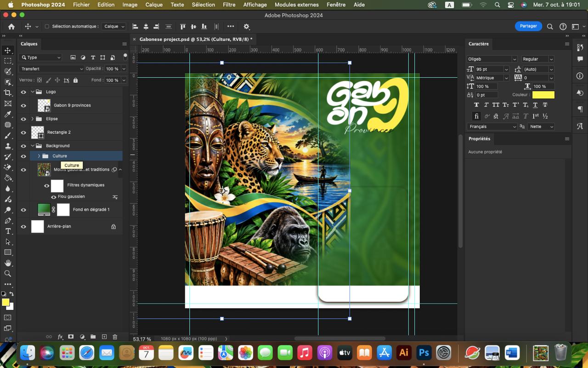The height and width of the screenshot is (368, 588).
Task: Select the Eyedropper tool
Action: [8, 114]
